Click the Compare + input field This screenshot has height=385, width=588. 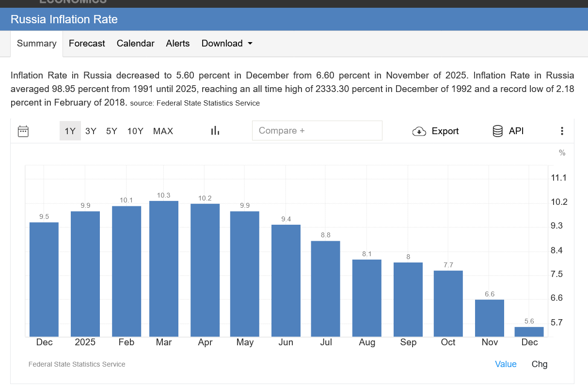(317, 131)
